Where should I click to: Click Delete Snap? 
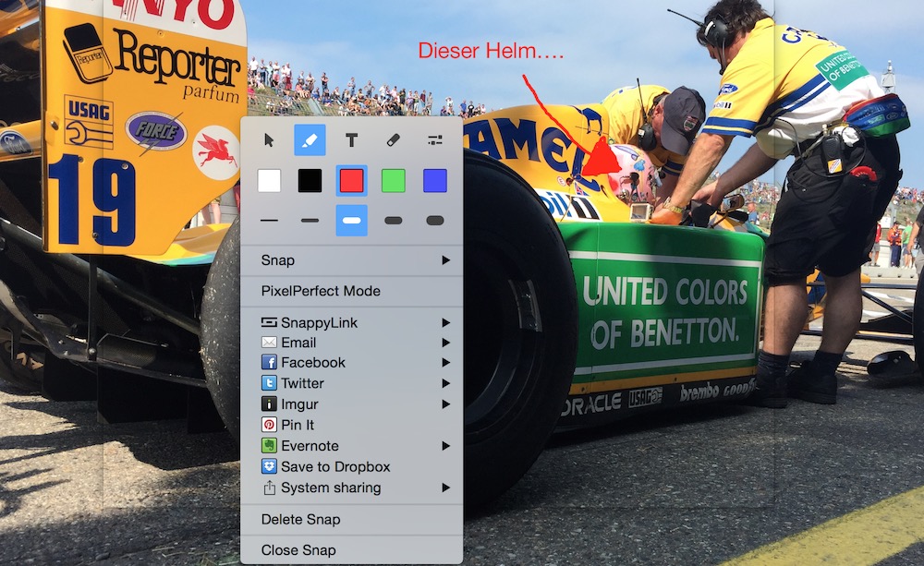pyautogui.click(x=300, y=519)
